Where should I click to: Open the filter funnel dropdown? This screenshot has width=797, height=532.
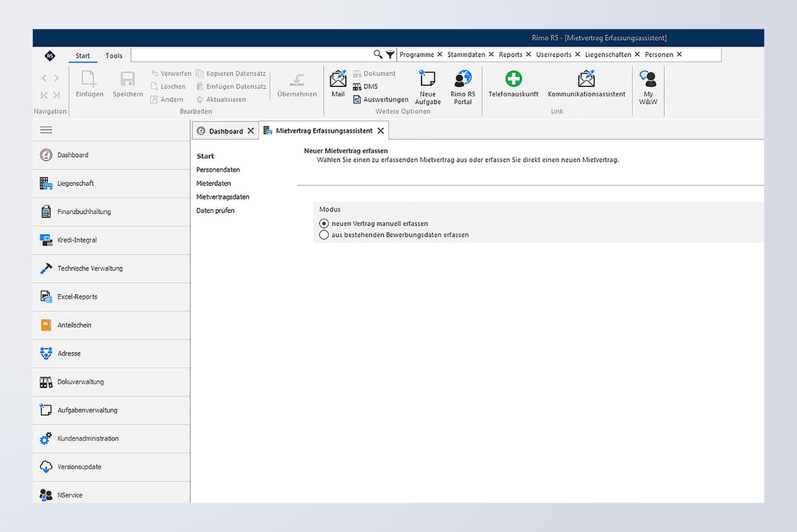pyautogui.click(x=390, y=55)
